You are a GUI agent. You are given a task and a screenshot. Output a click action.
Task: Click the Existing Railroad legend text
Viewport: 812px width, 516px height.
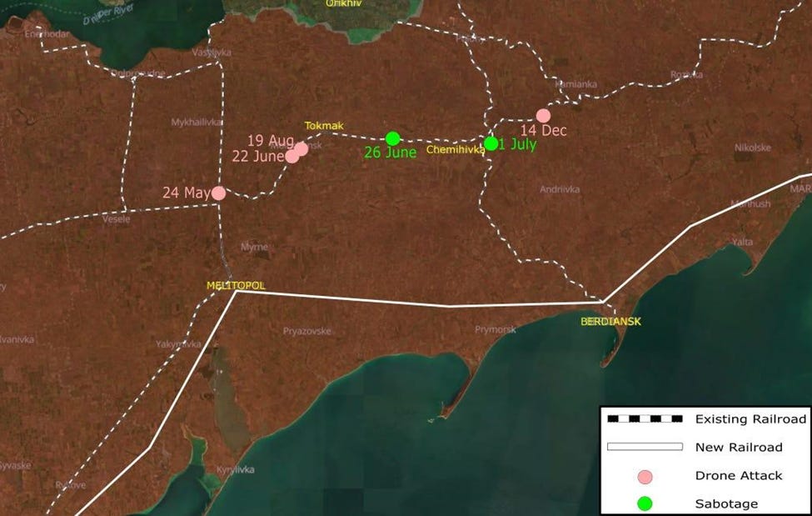[751, 419]
